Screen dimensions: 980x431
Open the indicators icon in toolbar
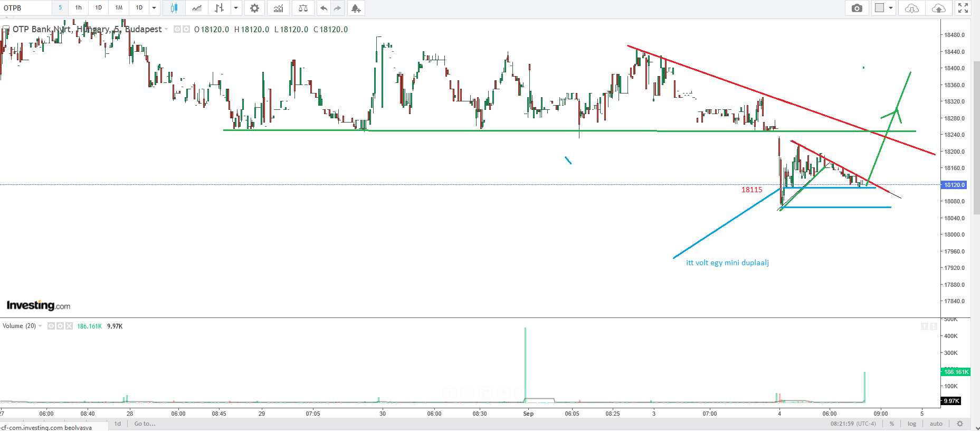click(278, 8)
